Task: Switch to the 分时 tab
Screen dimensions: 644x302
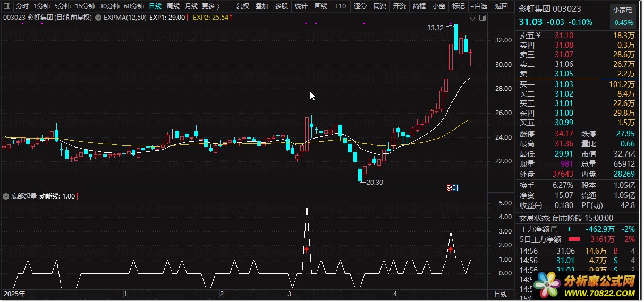Action: (22, 6)
